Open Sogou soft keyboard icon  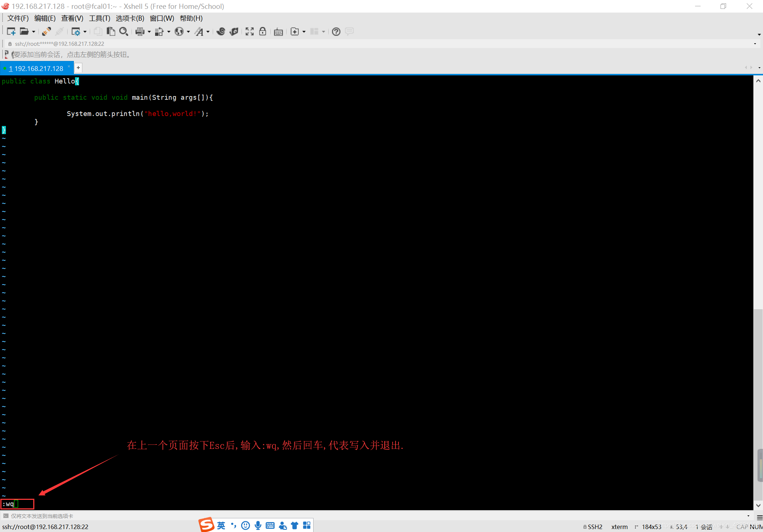(270, 525)
